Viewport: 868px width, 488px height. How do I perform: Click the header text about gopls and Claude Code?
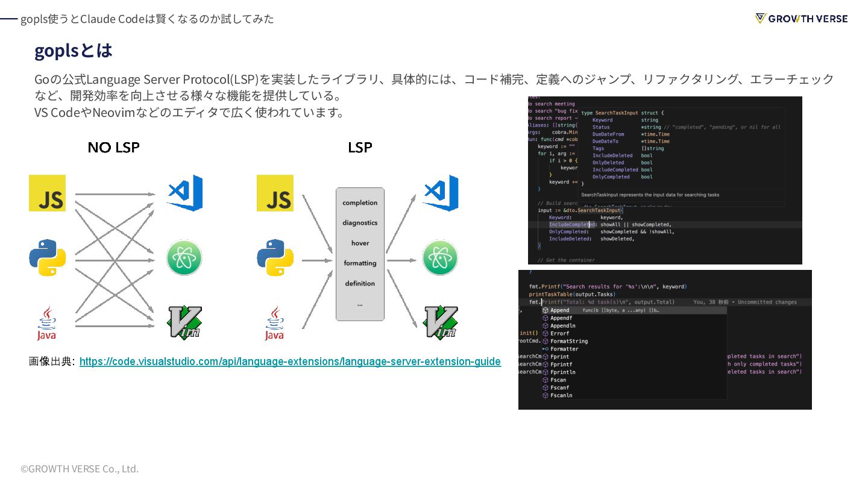pyautogui.click(x=147, y=19)
